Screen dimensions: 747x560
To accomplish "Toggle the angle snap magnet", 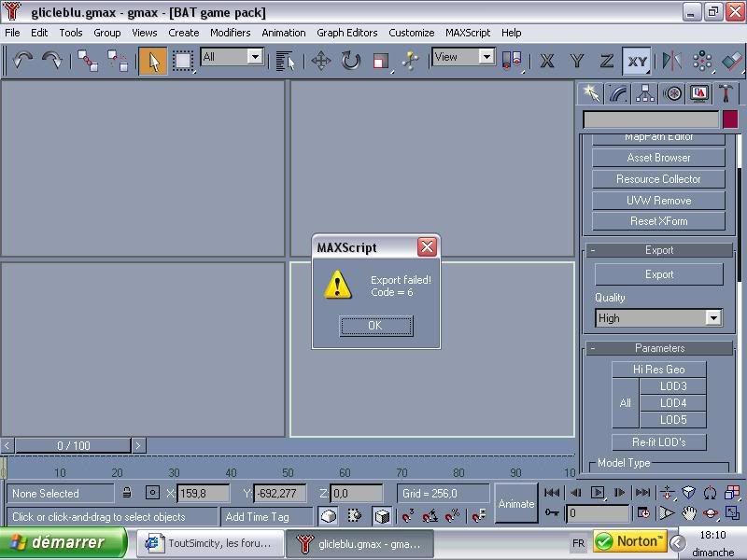I will pyautogui.click(x=430, y=516).
